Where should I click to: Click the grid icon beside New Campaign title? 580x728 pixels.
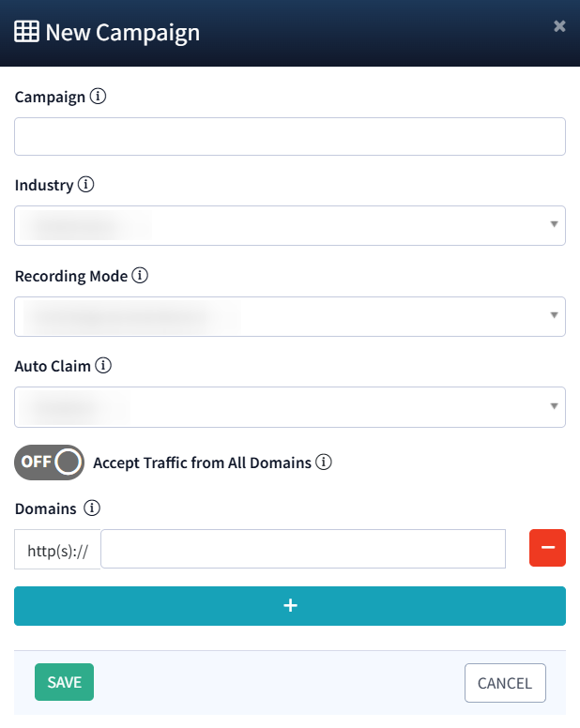(26, 32)
